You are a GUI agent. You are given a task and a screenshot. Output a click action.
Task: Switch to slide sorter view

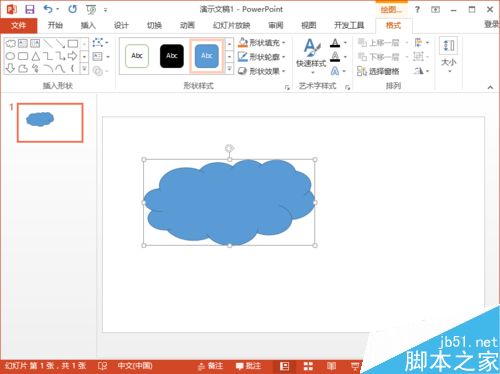(308, 366)
